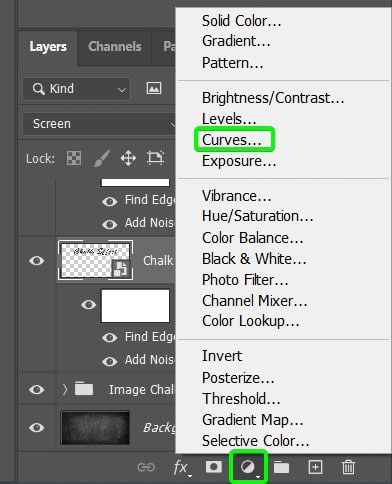This screenshot has height=484, width=392.
Task: Open the Kind filter dropdown
Action: (77, 89)
